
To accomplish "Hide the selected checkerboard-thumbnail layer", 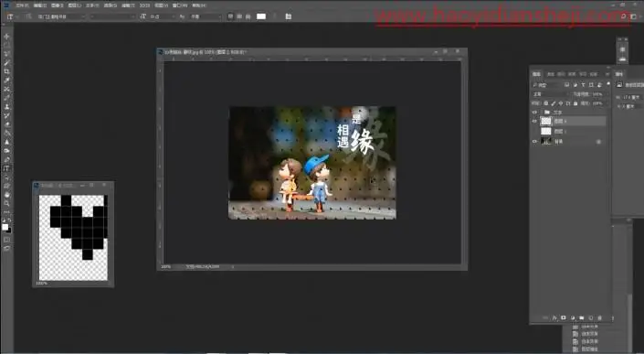I will pyautogui.click(x=534, y=121).
